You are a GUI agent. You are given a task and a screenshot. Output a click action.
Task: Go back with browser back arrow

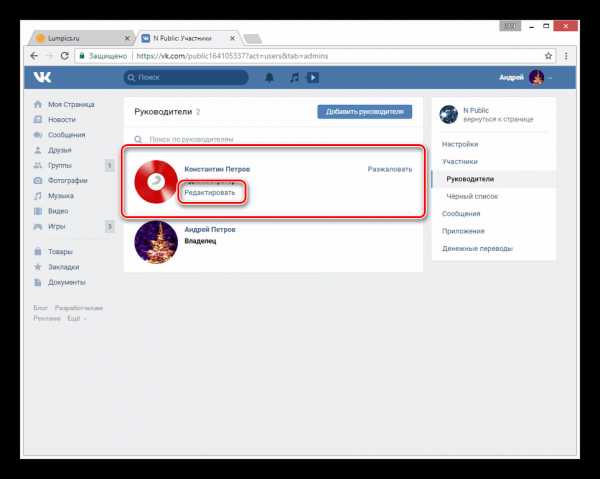click(34, 56)
